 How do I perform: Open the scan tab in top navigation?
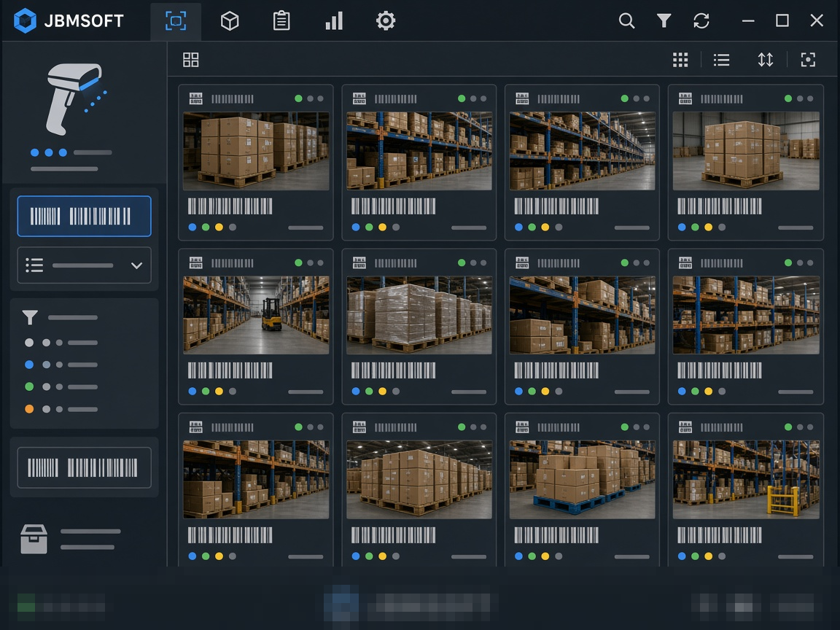click(176, 21)
